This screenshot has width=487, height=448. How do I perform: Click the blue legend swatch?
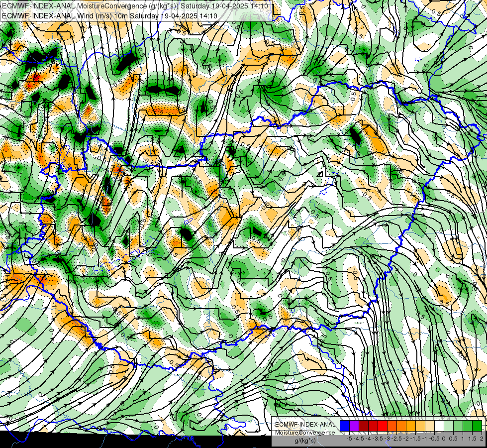click(x=345, y=426)
